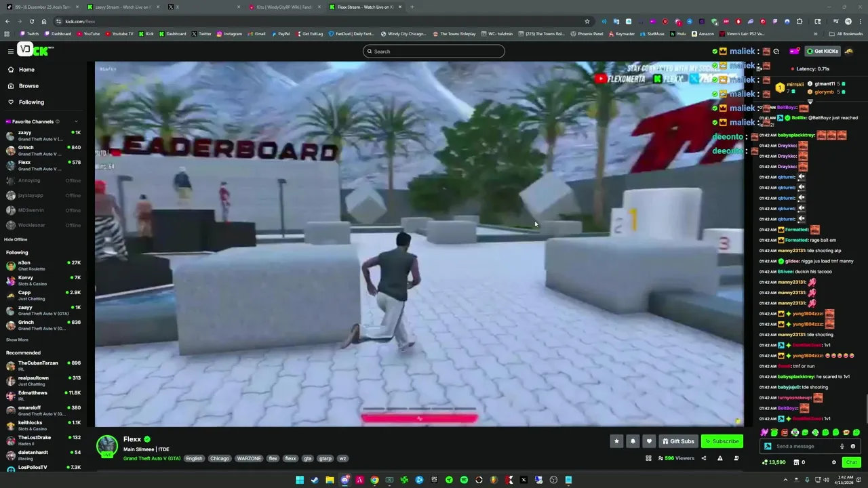Open Windows Start menu
This screenshot has width=868, height=488.
(300, 480)
